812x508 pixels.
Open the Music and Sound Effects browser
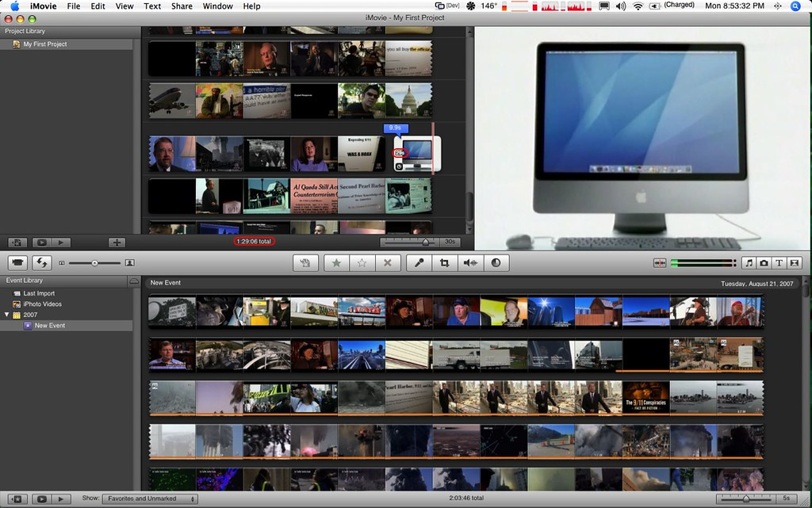(x=749, y=263)
